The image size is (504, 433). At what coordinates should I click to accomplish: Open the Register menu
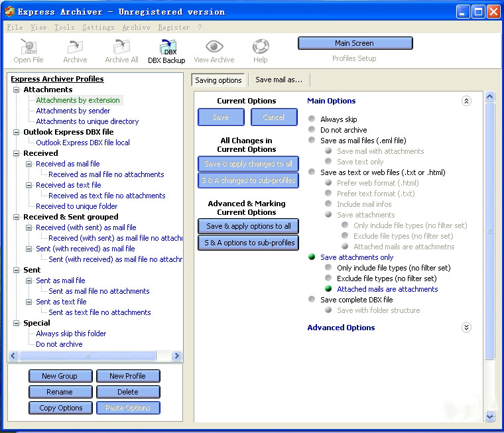click(174, 28)
